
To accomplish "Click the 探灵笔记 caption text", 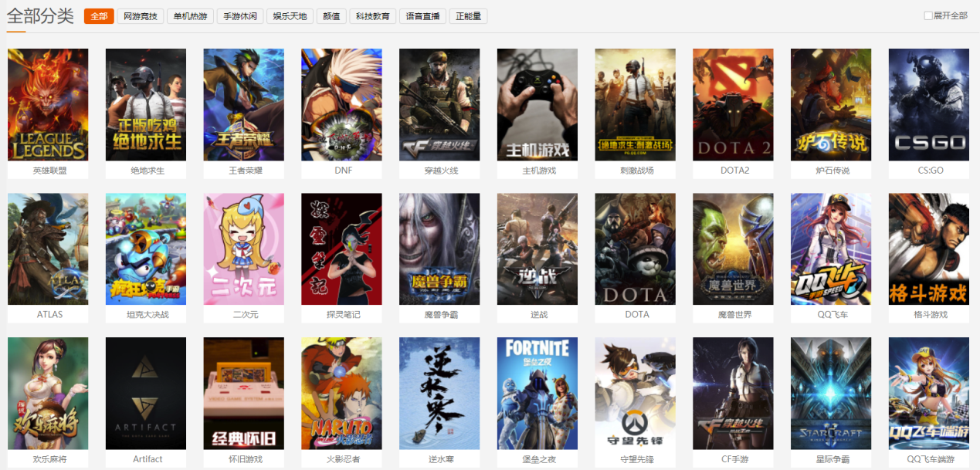I will click(x=343, y=315).
